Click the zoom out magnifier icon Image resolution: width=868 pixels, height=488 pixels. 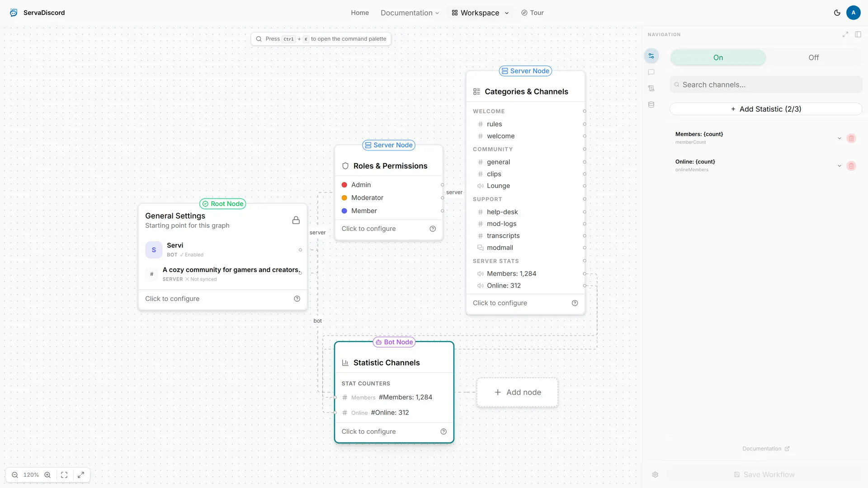15,475
